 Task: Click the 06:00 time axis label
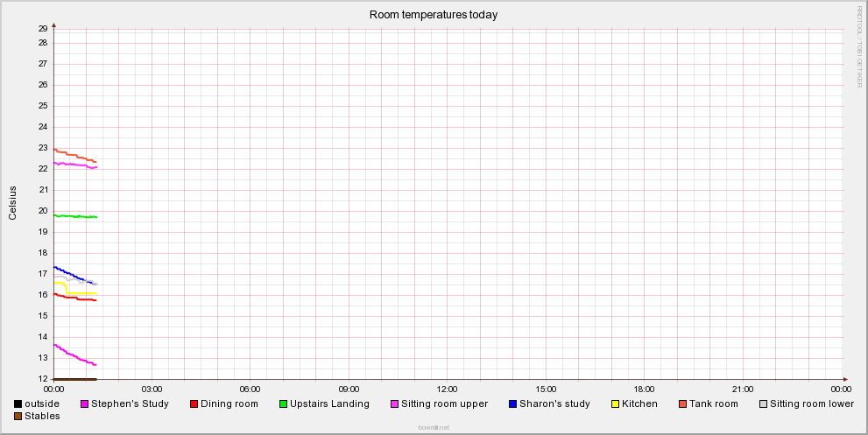click(251, 388)
